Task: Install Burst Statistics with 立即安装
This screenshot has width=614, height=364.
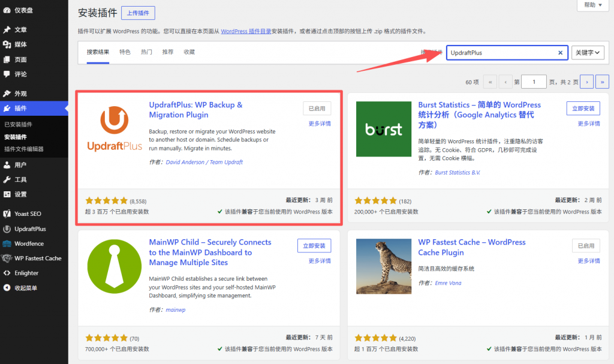Action: [583, 109]
